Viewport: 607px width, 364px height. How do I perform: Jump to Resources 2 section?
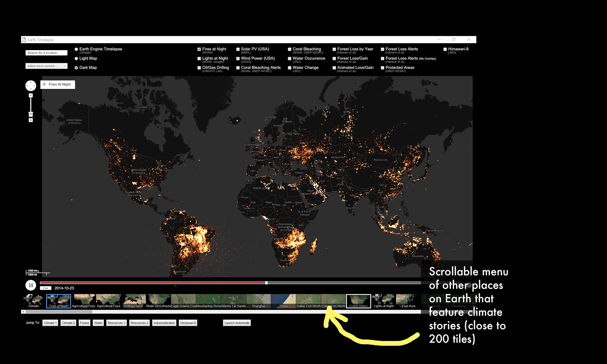pyautogui.click(x=139, y=323)
